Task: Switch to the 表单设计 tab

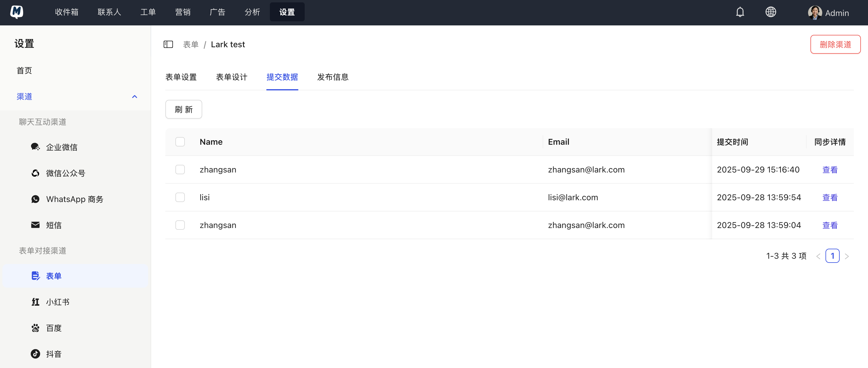Action: (x=231, y=77)
